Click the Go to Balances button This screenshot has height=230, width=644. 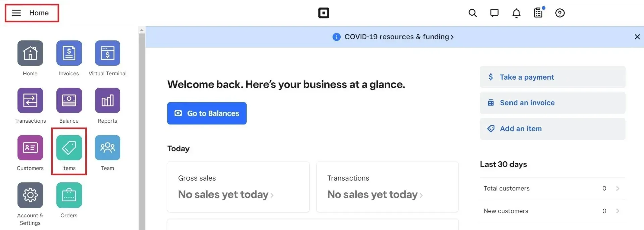coord(207,113)
